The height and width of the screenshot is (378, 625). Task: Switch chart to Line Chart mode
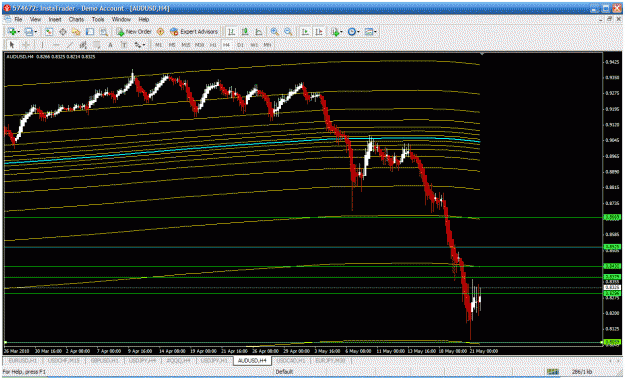259,32
